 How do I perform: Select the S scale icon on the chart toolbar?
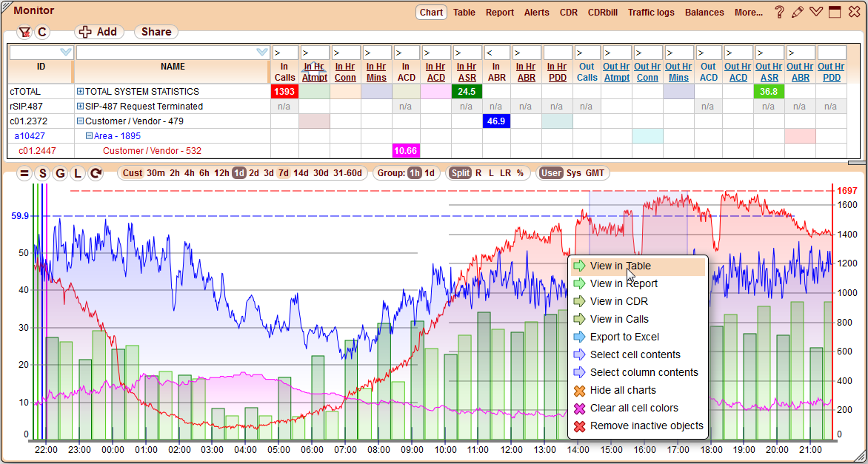click(41, 173)
